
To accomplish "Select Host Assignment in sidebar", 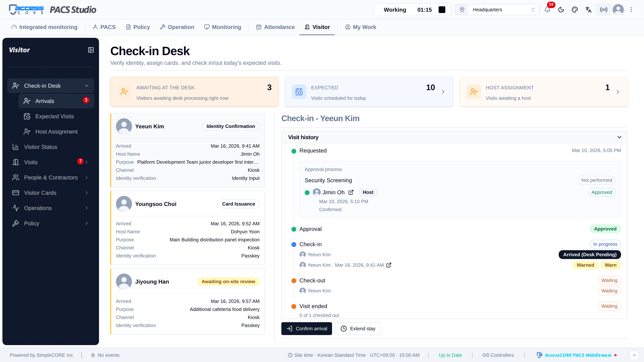I will coord(56,131).
